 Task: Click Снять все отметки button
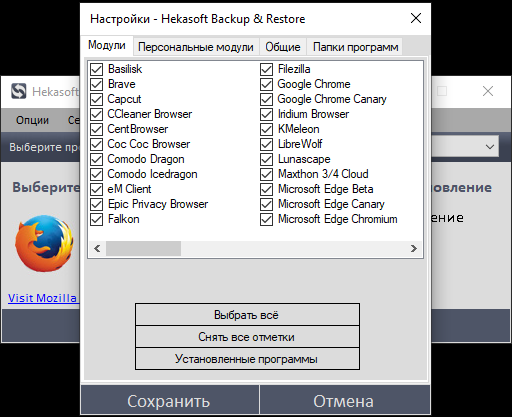coord(247,337)
